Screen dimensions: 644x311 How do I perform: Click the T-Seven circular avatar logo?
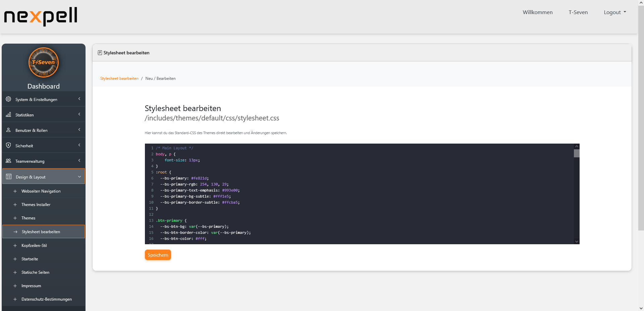coord(44,62)
